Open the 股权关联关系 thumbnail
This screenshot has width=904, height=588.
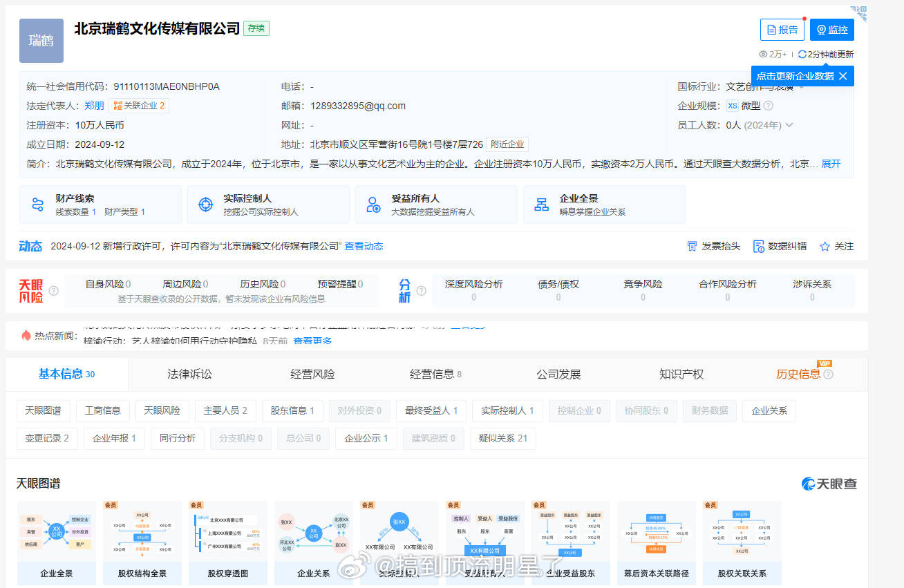pos(742,543)
